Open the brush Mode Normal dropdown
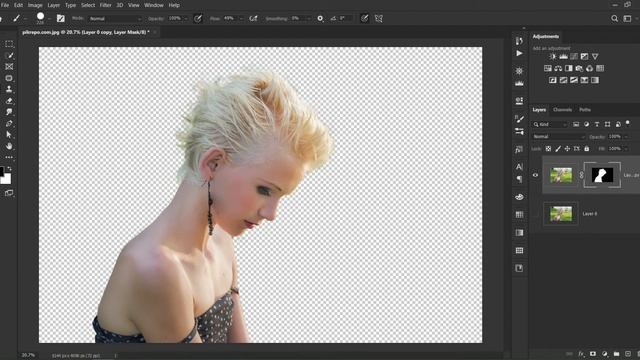The height and width of the screenshot is (360, 640). point(115,19)
